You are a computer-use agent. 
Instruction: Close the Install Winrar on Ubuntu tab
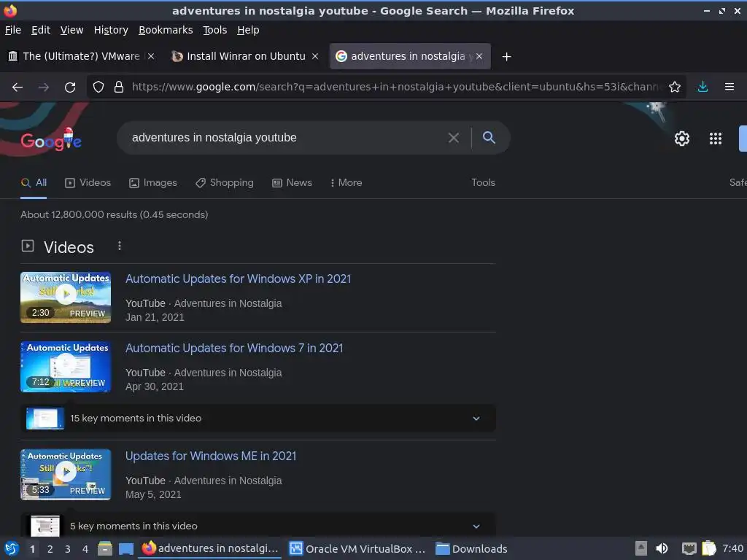pyautogui.click(x=315, y=56)
